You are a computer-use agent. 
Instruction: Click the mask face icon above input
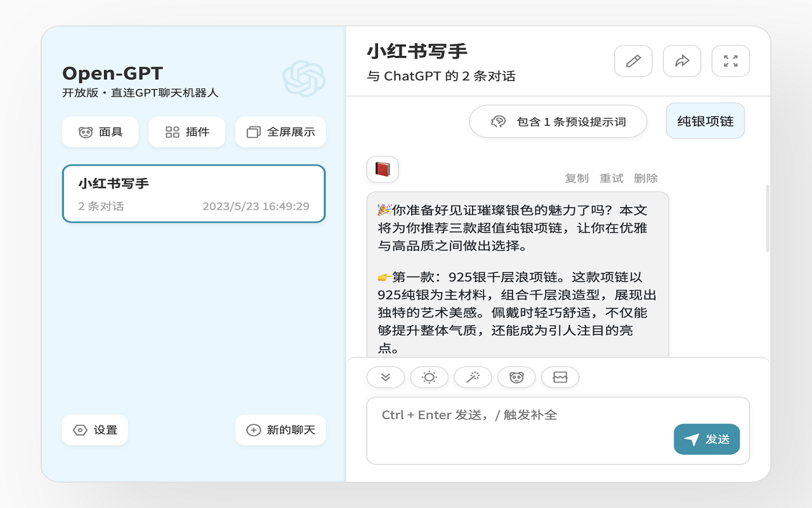(x=516, y=377)
